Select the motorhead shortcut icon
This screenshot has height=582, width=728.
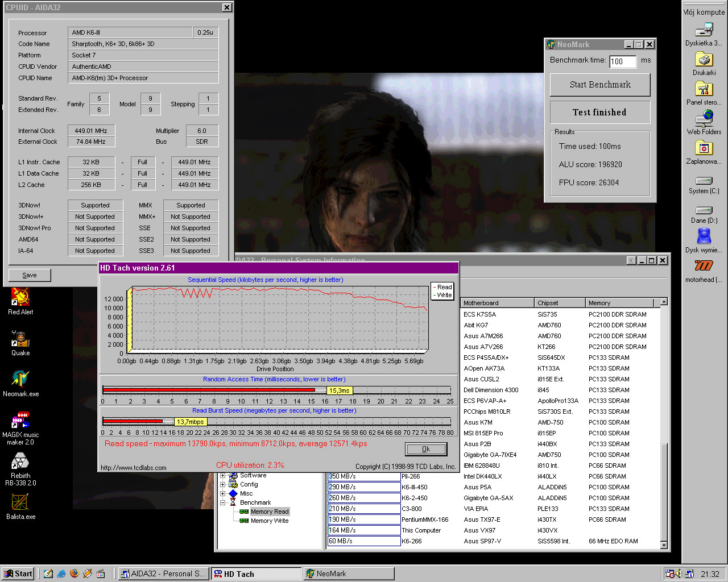tap(704, 270)
